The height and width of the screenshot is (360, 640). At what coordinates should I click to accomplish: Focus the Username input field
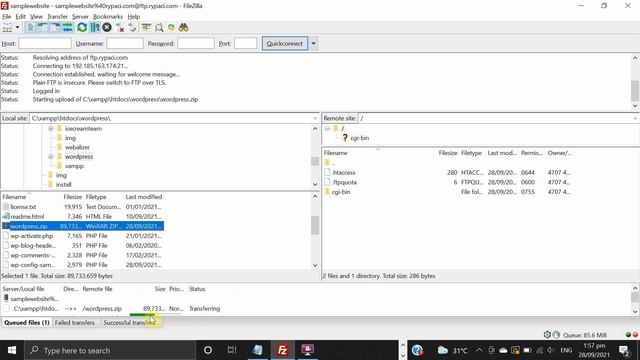pos(125,43)
